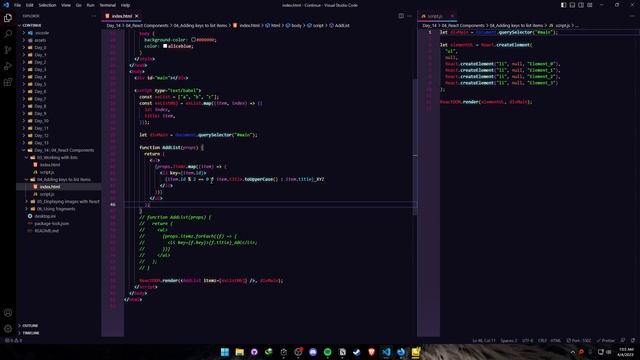640x360 pixels.
Task: Open the Go menu
Action: (78, 5)
